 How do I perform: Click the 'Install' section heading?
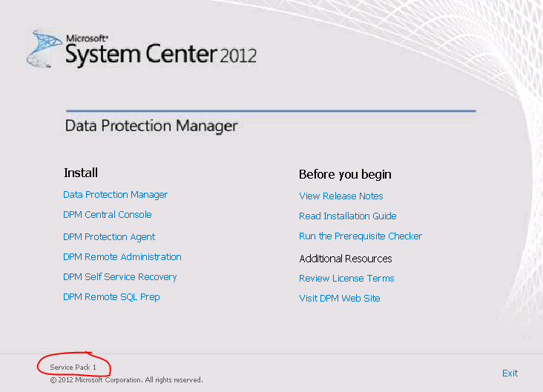pyautogui.click(x=81, y=173)
